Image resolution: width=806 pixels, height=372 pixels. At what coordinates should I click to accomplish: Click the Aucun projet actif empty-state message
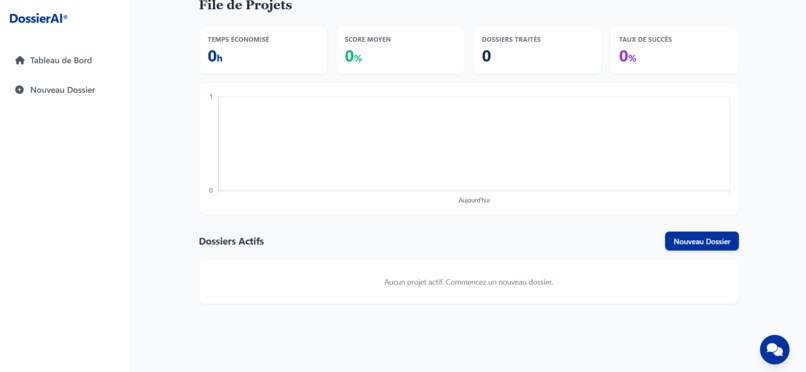click(469, 282)
